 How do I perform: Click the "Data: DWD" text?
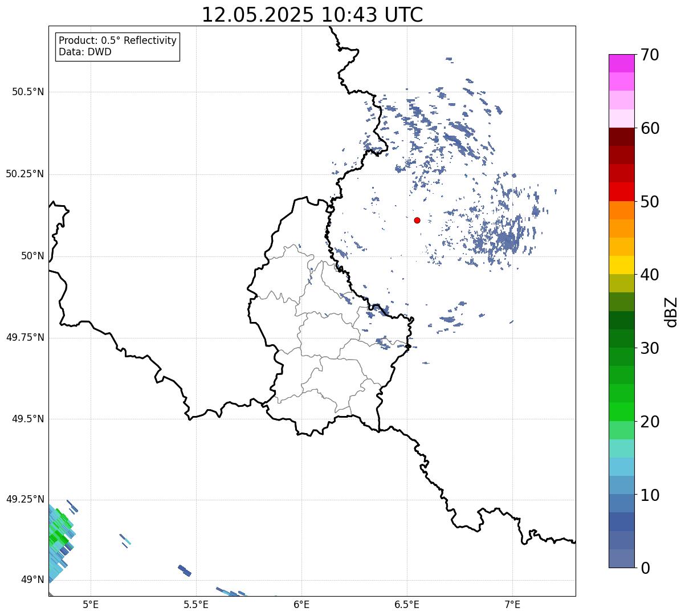point(85,52)
